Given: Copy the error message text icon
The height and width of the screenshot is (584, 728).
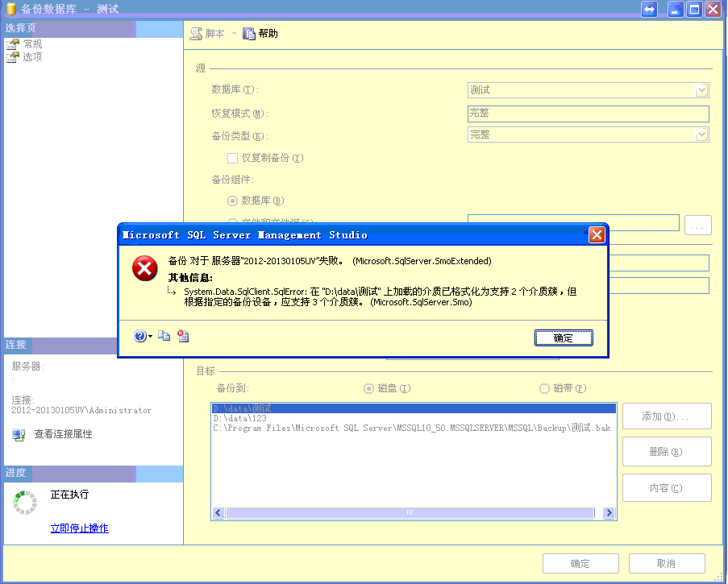Looking at the screenshot, I should coord(164,337).
